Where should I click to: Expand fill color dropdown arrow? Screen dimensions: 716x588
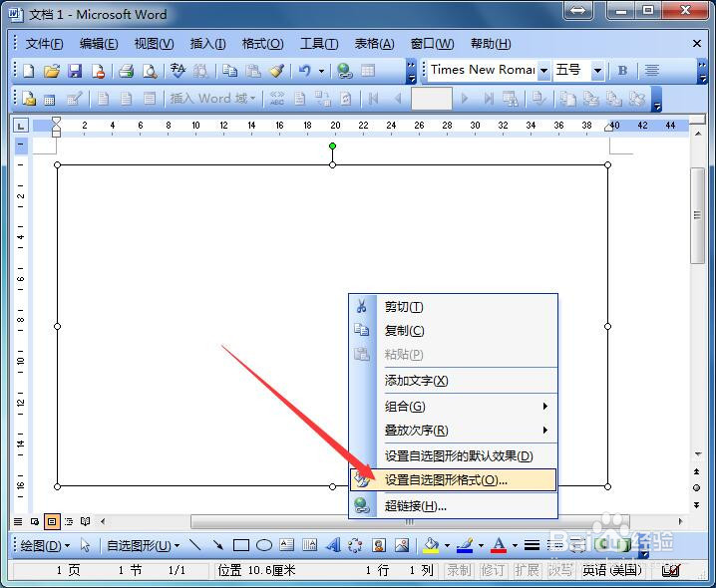pos(447,545)
